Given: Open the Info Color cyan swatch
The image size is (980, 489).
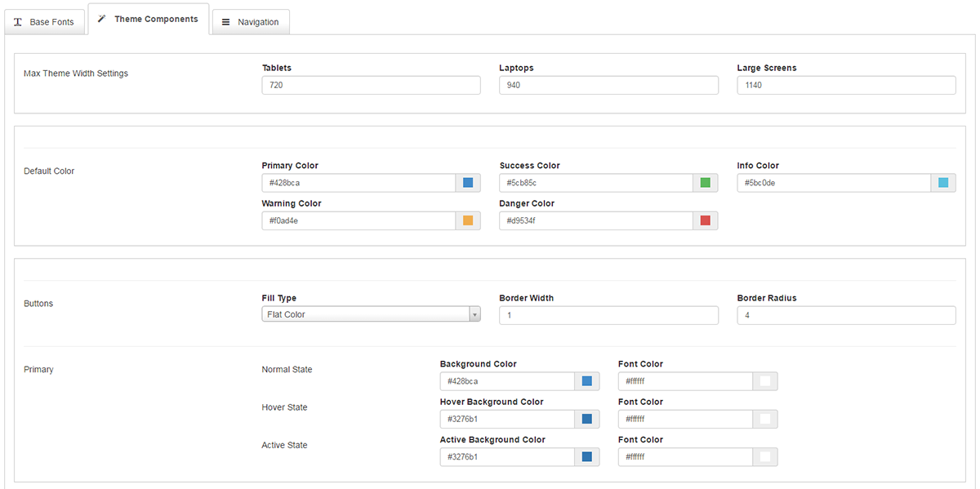Looking at the screenshot, I should click(x=943, y=183).
